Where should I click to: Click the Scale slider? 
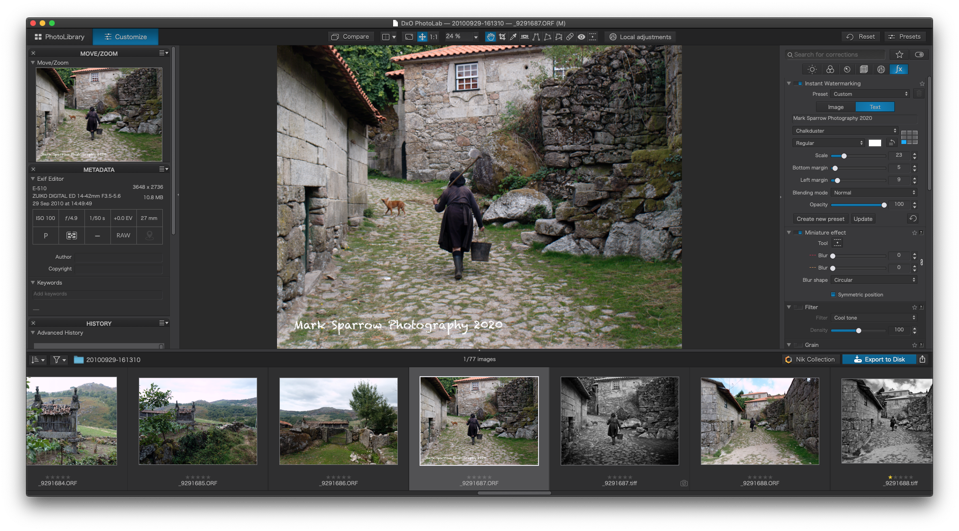click(859, 156)
